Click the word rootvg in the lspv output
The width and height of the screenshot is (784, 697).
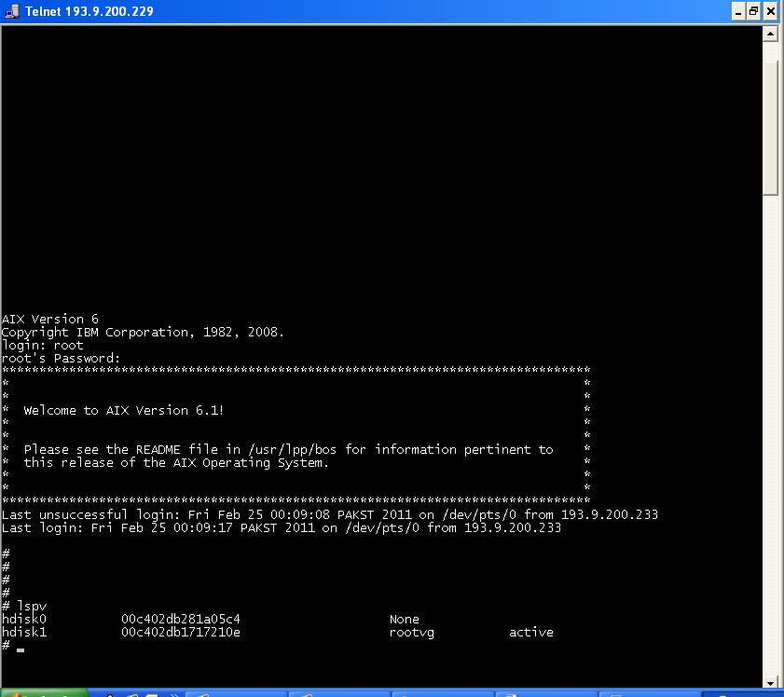click(x=410, y=632)
